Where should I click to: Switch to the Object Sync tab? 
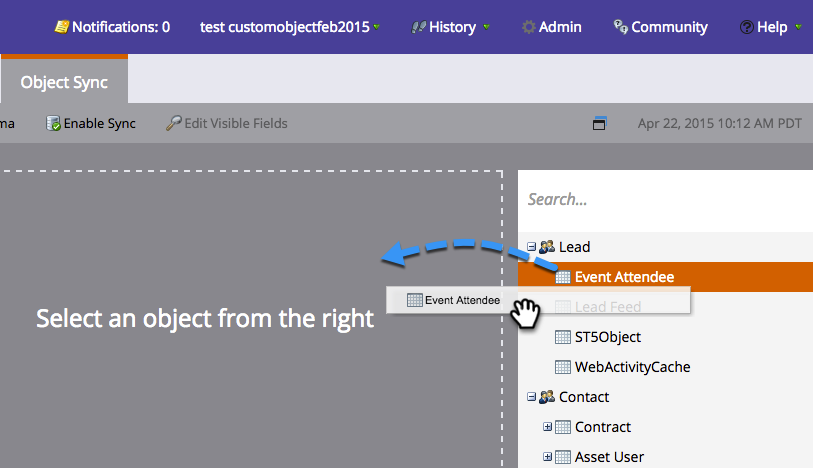coord(64,81)
